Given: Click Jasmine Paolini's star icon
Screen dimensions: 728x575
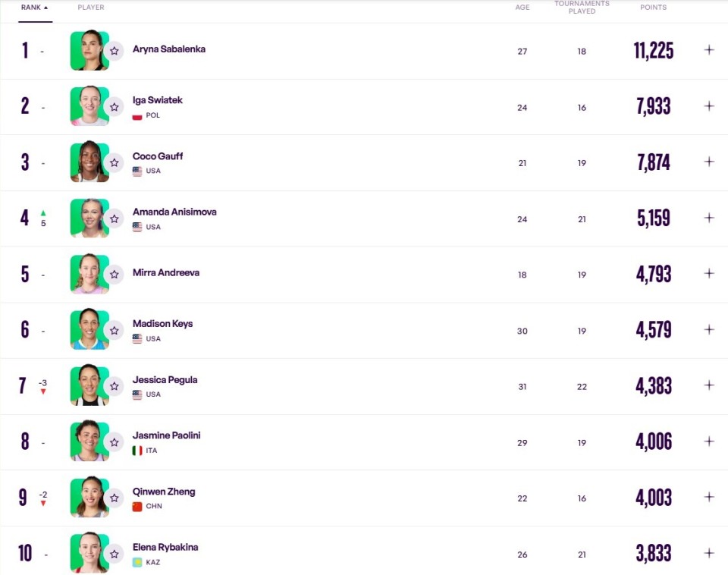Looking at the screenshot, I should tap(114, 441).
